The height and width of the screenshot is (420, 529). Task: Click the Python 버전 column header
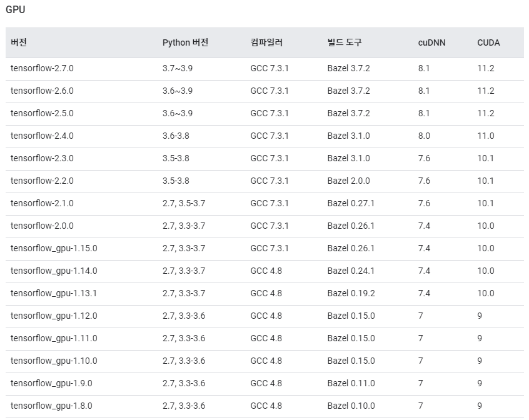click(x=185, y=42)
